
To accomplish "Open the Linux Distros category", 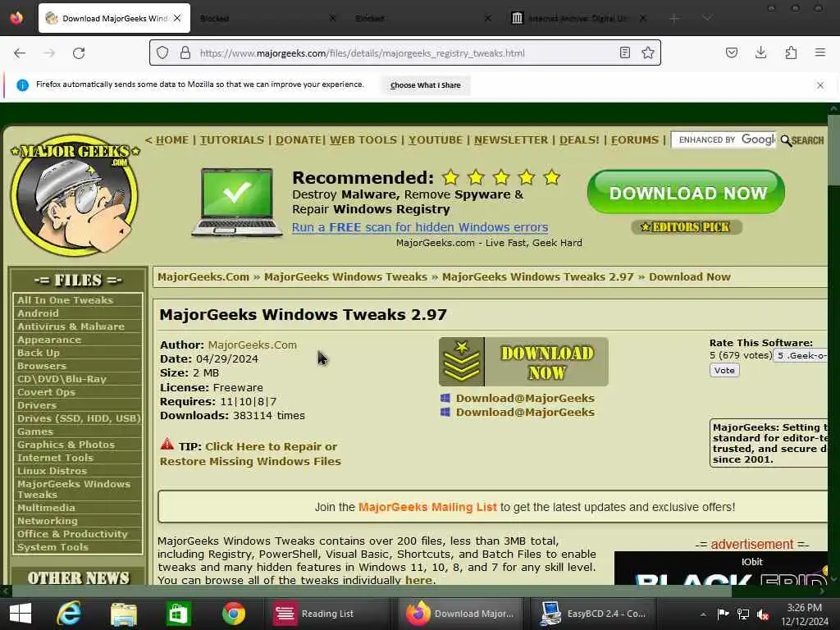I will point(52,471).
